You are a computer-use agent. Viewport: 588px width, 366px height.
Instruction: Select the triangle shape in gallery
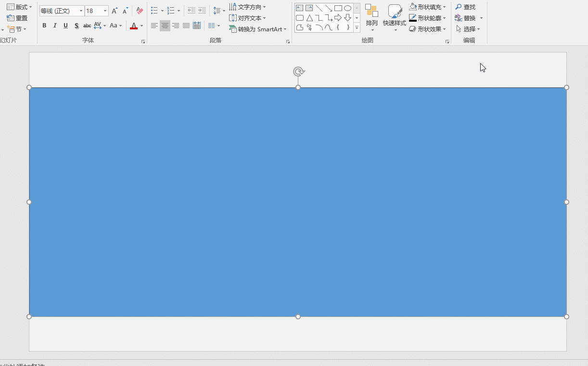point(309,18)
